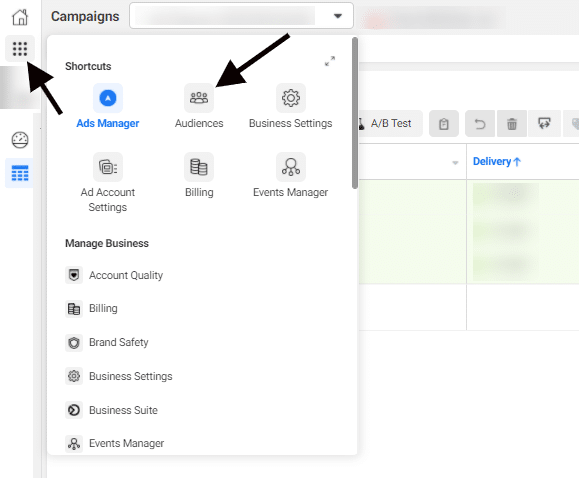Open the Audiences shortcut
This screenshot has height=478, width=579.
point(199,98)
